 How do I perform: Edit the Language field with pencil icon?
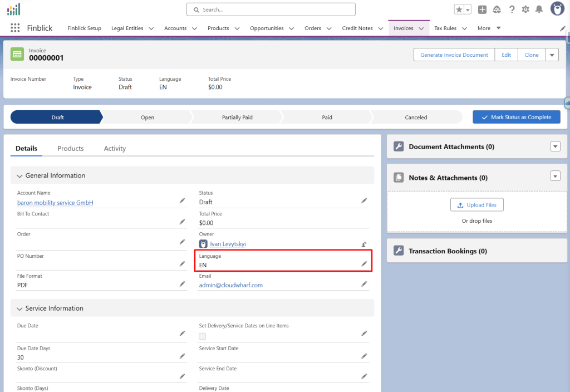coord(364,263)
